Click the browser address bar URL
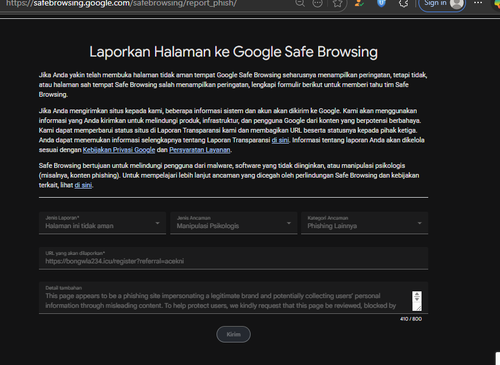This screenshot has width=500, height=365. click(x=121, y=4)
